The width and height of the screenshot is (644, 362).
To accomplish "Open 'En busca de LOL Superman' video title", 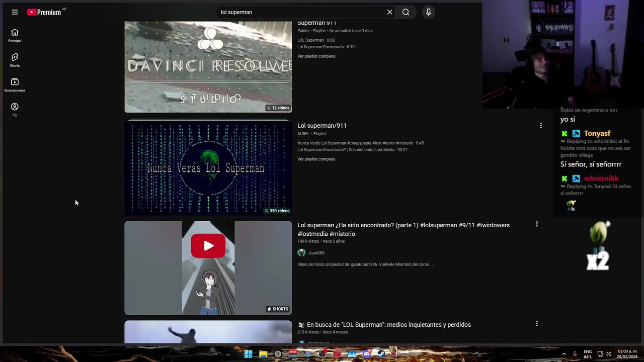I will (x=389, y=325).
